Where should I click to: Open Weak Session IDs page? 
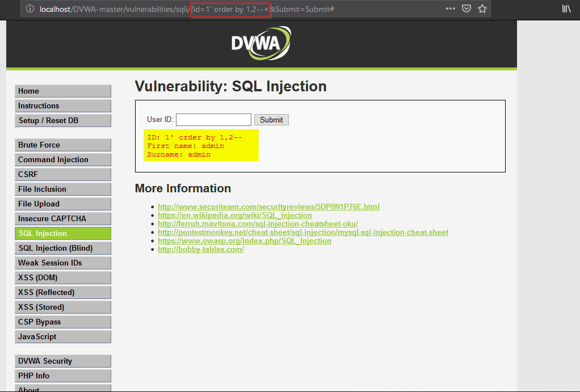(x=63, y=263)
